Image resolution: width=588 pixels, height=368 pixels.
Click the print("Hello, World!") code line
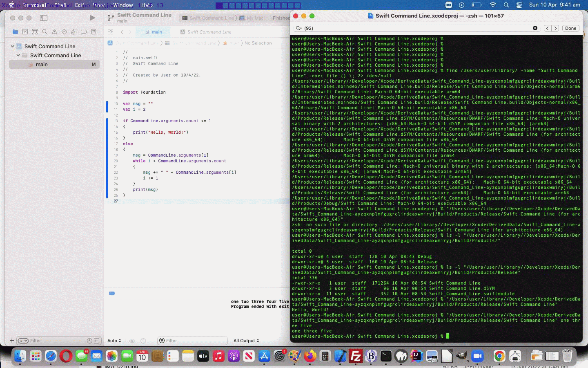[x=160, y=132]
